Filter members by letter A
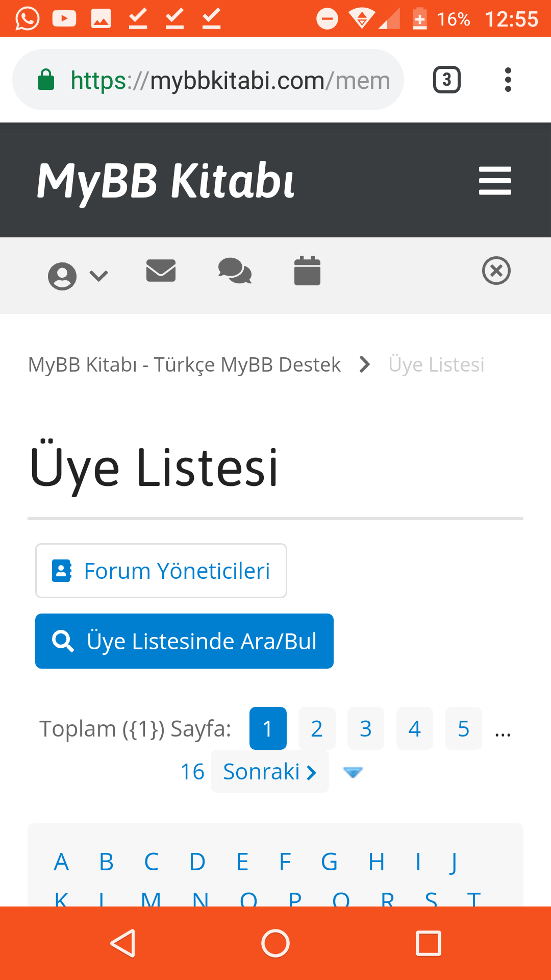Image resolution: width=551 pixels, height=980 pixels. 61,862
